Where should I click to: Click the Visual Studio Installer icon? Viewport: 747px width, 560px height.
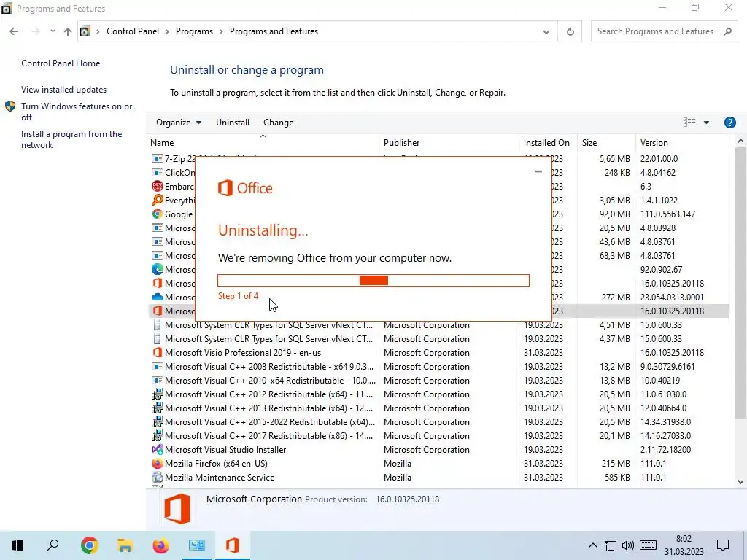[157, 449]
